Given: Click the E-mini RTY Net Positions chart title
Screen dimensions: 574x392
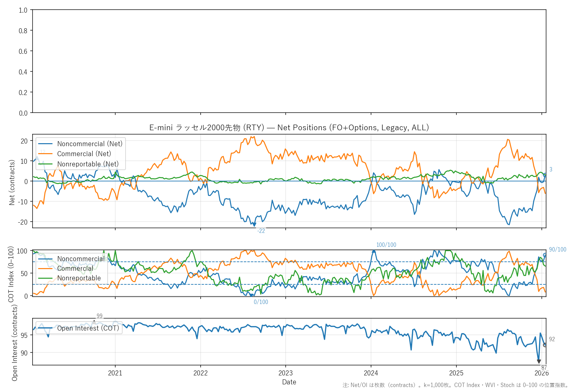Looking at the screenshot, I should [x=289, y=128].
